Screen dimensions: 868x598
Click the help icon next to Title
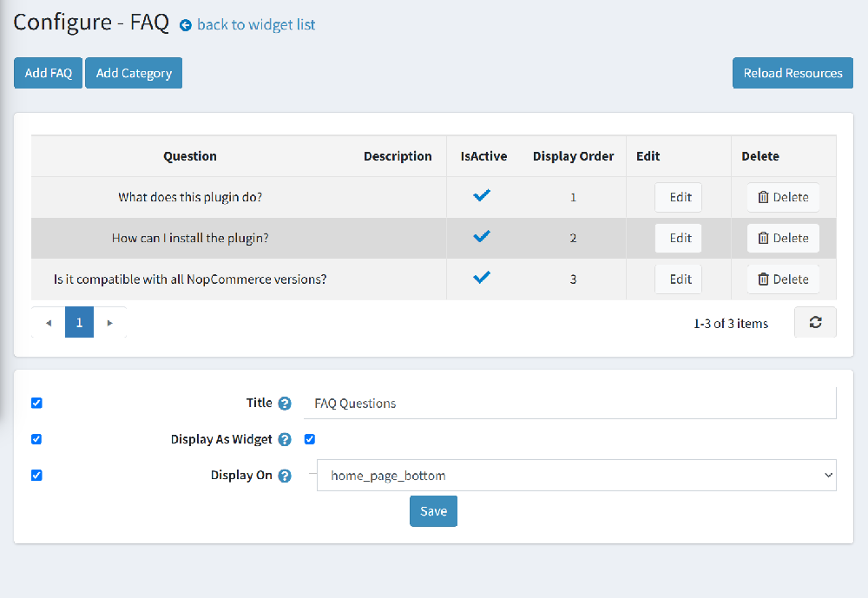click(x=286, y=403)
